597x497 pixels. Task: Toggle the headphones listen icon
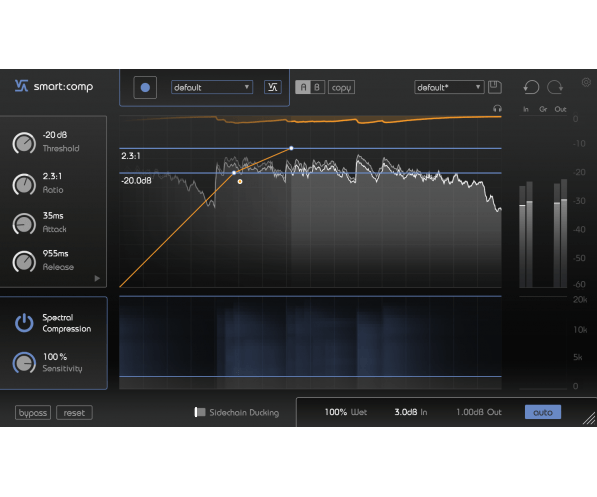point(497,109)
